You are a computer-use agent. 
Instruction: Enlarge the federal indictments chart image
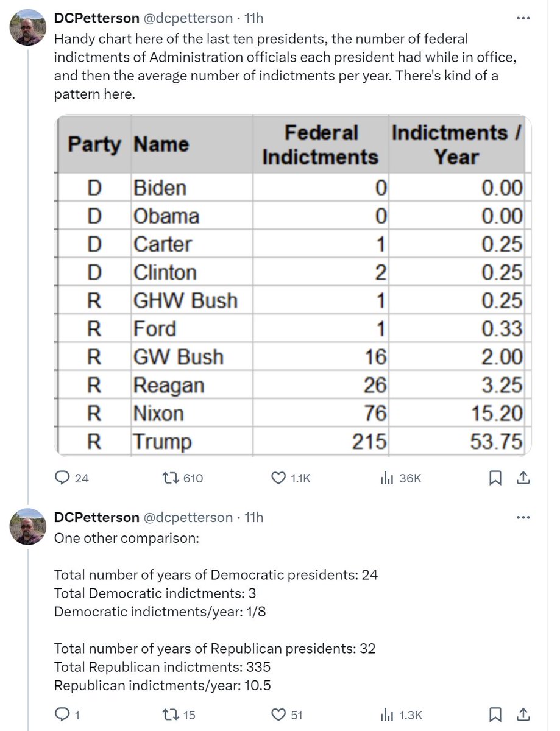[x=293, y=285]
